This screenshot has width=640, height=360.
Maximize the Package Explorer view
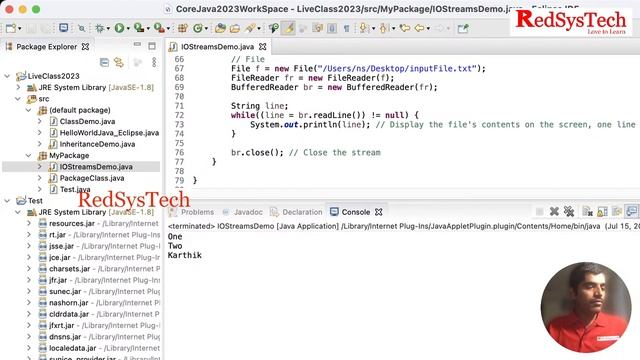coord(152,46)
